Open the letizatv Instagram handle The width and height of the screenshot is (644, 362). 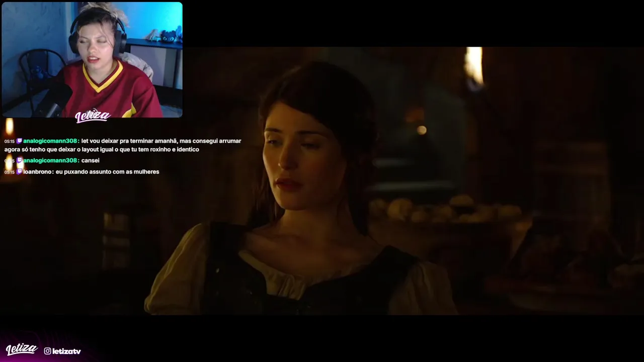[66, 351]
